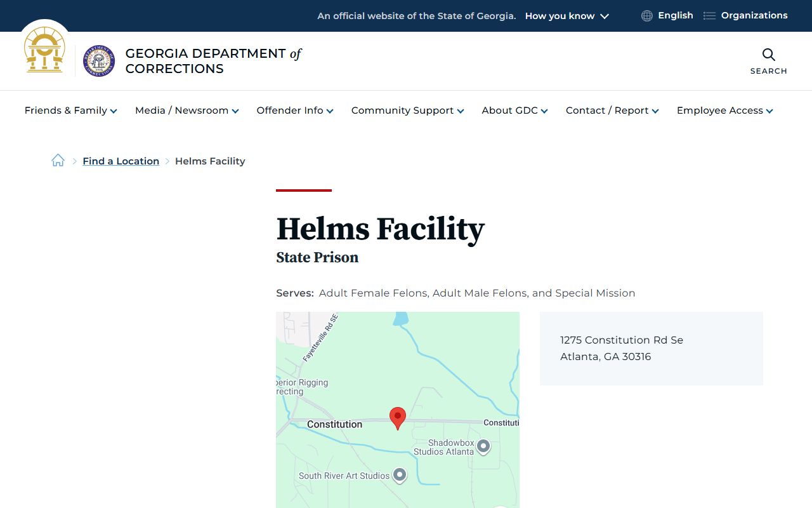Image resolution: width=812 pixels, height=508 pixels.
Task: Click the South River Art Studios marker
Action: [x=400, y=475]
